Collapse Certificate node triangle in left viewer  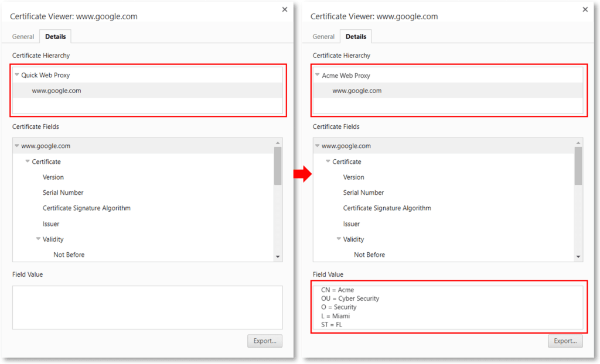28,162
